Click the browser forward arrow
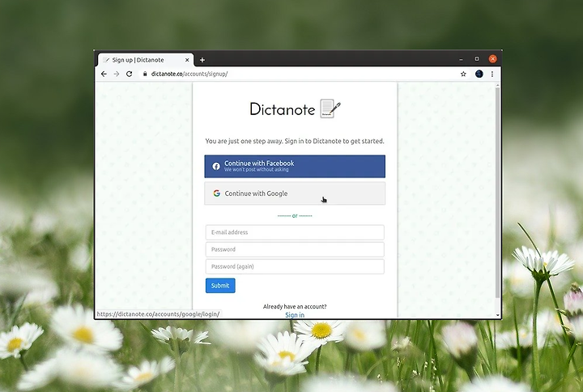The image size is (583, 392). [117, 74]
